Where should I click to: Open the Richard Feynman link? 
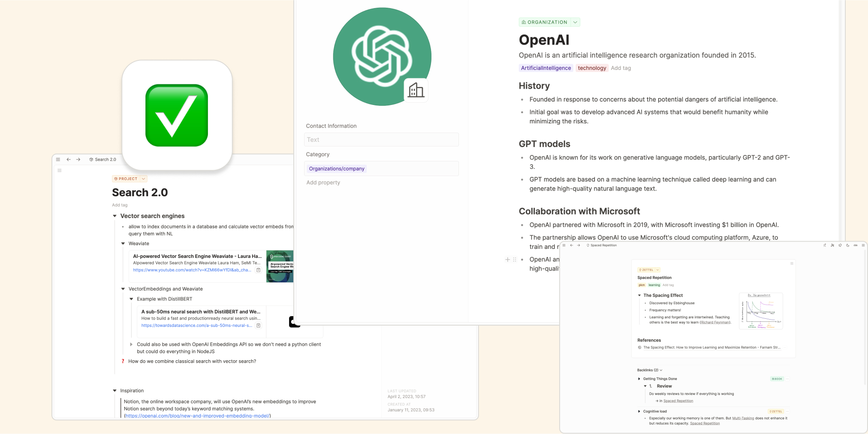pyautogui.click(x=715, y=322)
